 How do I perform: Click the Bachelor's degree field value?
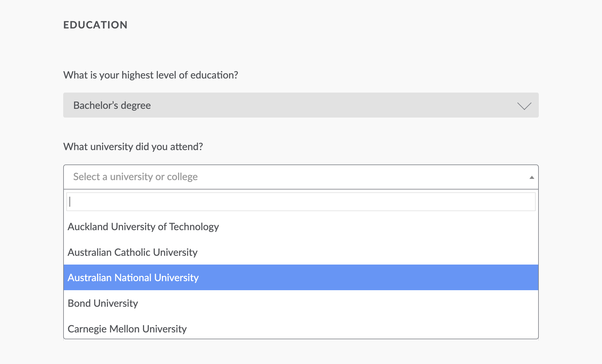pos(112,105)
